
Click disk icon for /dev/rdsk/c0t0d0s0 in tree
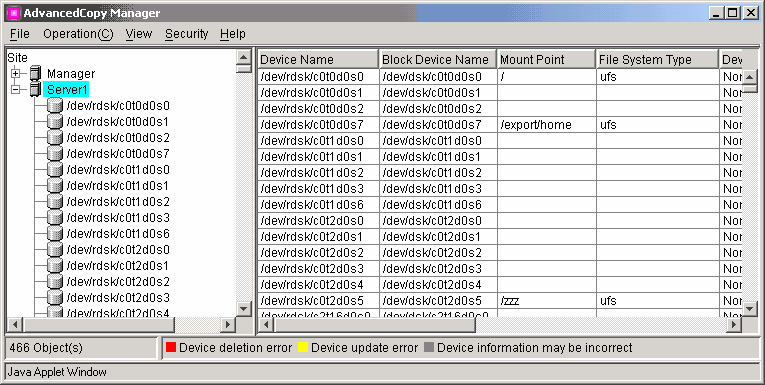tap(55, 106)
